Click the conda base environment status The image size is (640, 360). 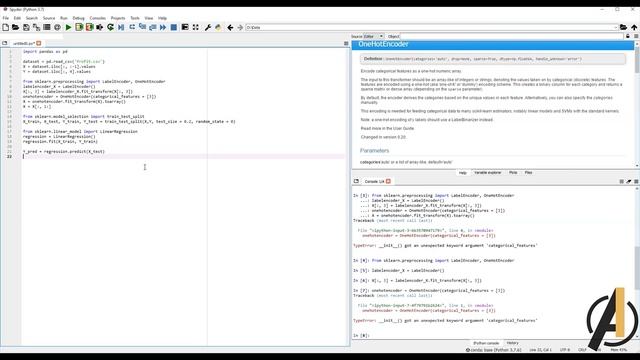pos(493,350)
